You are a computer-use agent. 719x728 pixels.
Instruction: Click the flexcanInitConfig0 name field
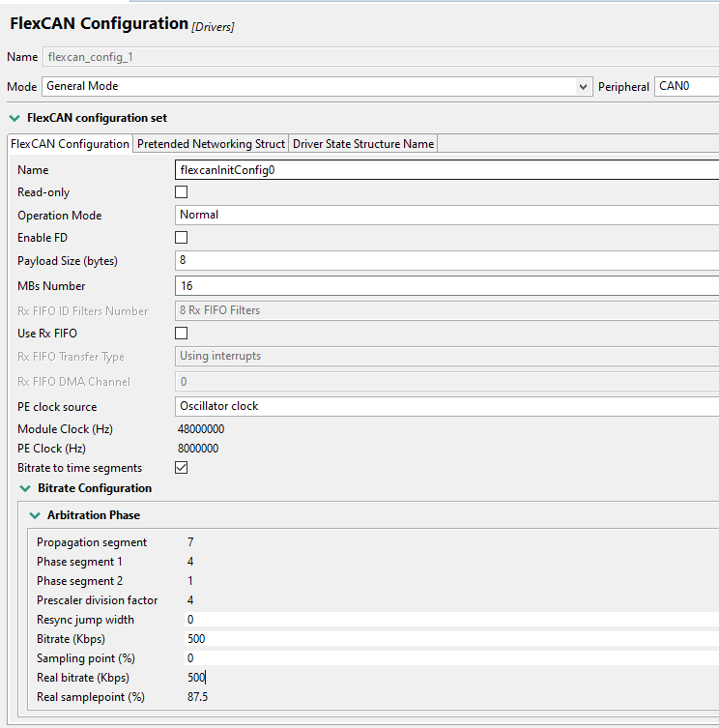point(445,170)
